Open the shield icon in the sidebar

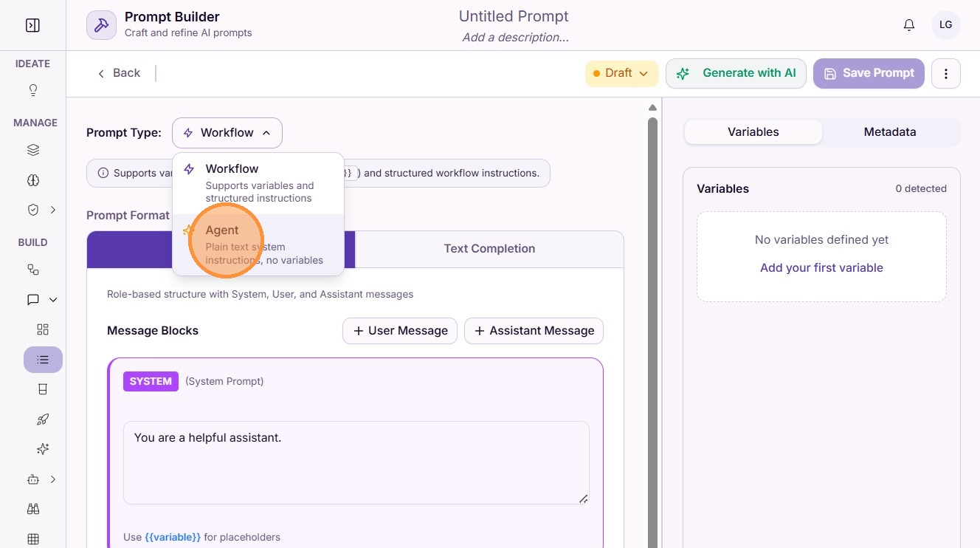tap(33, 210)
